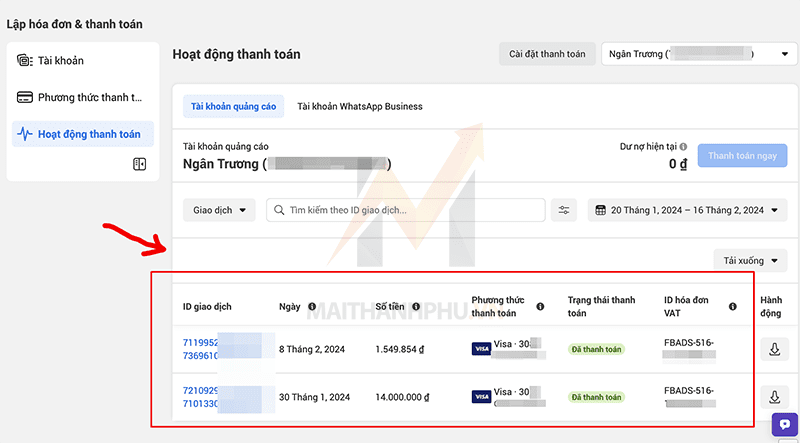Expand the Ngân Trương account selector
Screen dimensions: 800x443
click(x=697, y=54)
